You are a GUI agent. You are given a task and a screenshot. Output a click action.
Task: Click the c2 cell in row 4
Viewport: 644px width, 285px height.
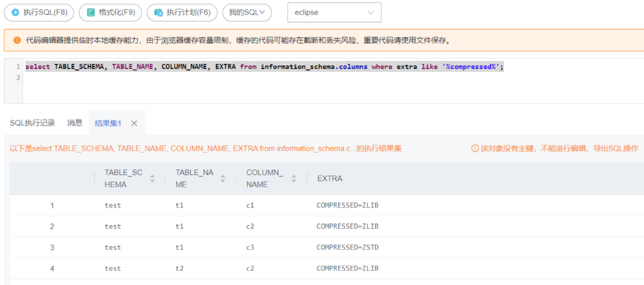(250, 268)
